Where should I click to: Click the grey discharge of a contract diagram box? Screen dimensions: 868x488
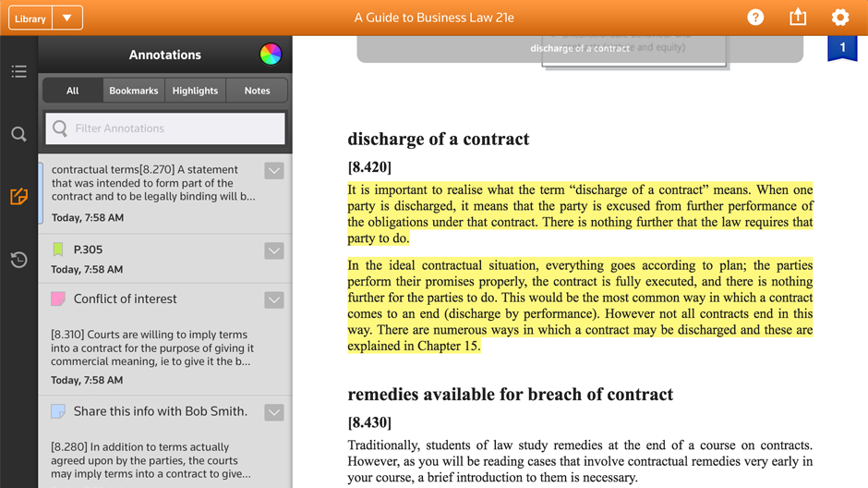coord(580,49)
